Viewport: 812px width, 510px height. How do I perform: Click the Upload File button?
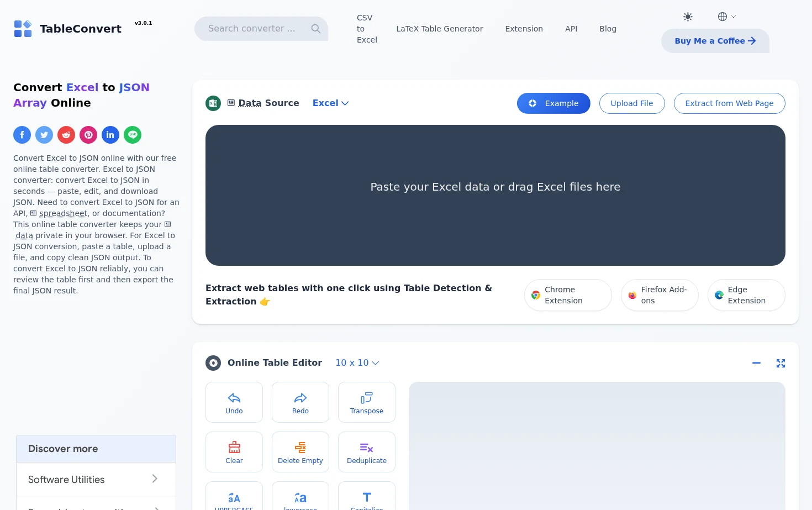coord(632,103)
